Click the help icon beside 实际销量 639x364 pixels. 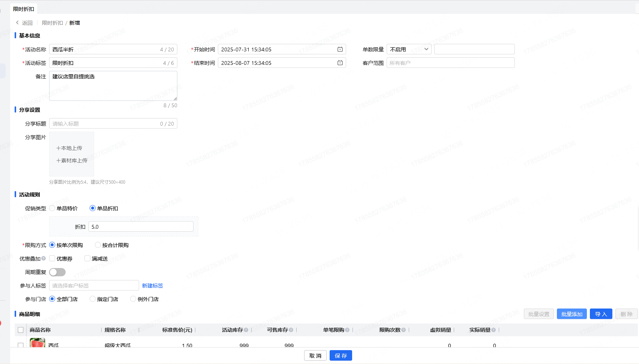[x=493, y=330]
